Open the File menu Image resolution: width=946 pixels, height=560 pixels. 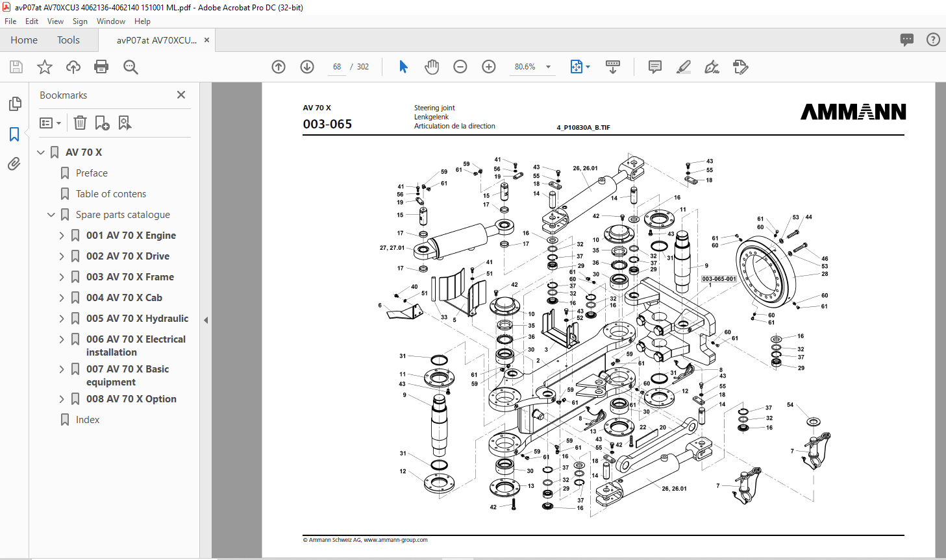click(x=10, y=21)
